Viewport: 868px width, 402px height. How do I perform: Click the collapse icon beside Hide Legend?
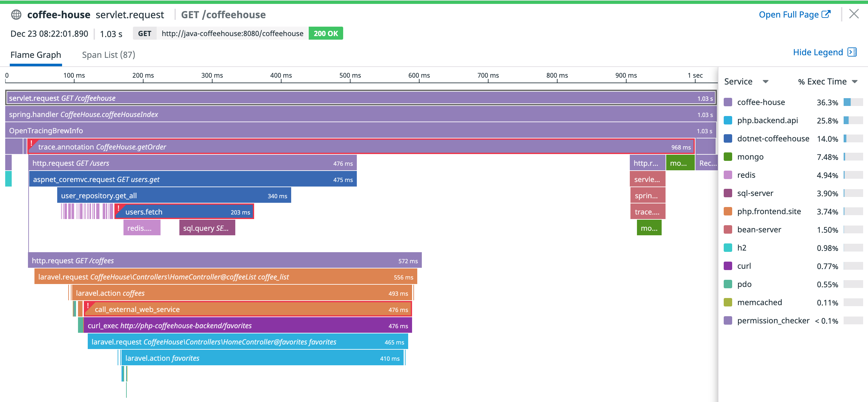pos(852,52)
